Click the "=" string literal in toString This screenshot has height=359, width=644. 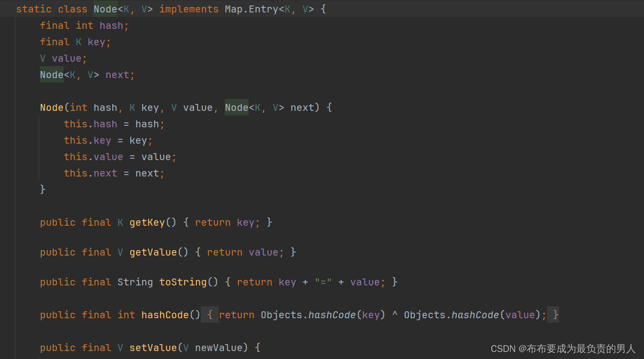coord(323,282)
